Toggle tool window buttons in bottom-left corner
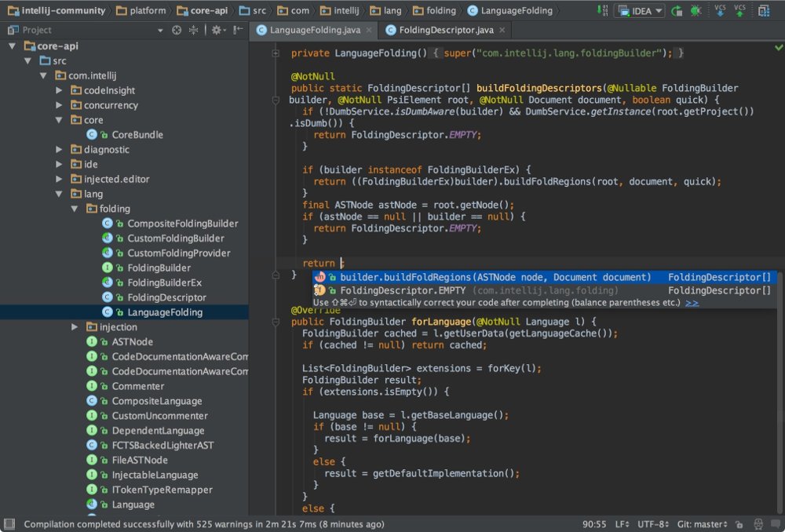 pyautogui.click(x=9, y=524)
